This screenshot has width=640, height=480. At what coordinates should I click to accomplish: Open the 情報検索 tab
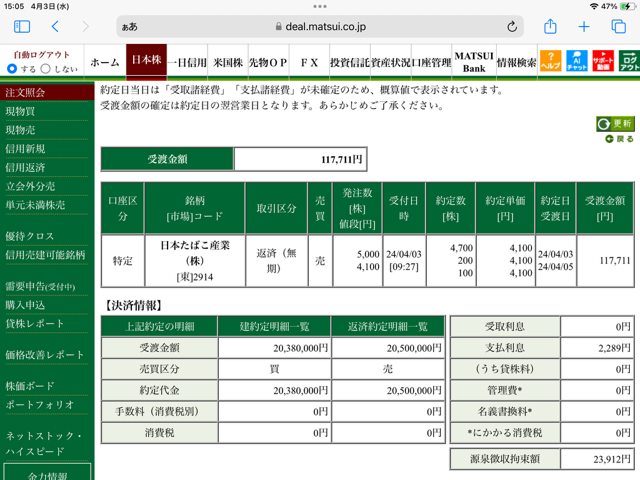[x=516, y=62]
